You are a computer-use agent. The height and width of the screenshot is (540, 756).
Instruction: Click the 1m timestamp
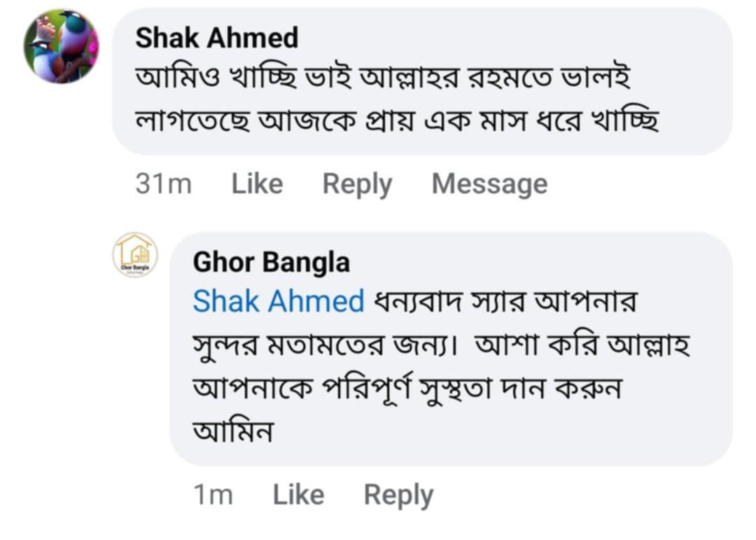(212, 495)
